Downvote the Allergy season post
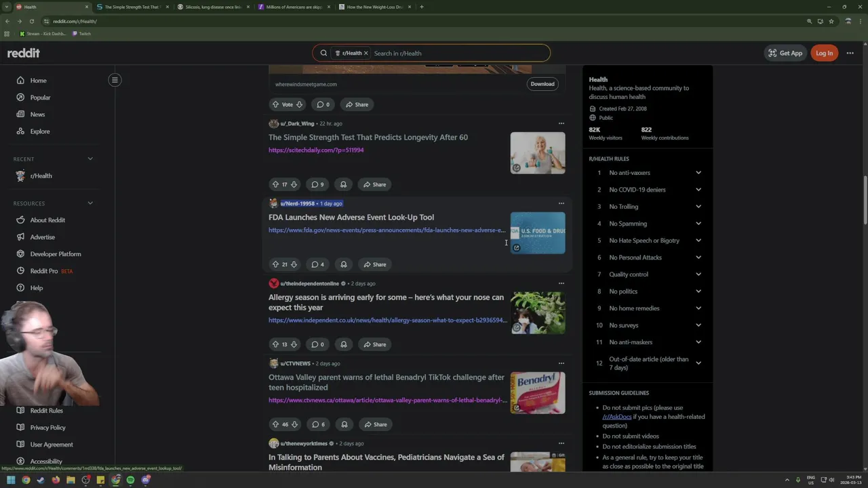 (294, 344)
